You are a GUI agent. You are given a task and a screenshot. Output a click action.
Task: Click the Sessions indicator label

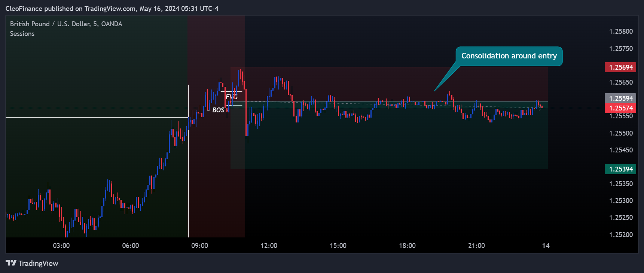pos(22,34)
